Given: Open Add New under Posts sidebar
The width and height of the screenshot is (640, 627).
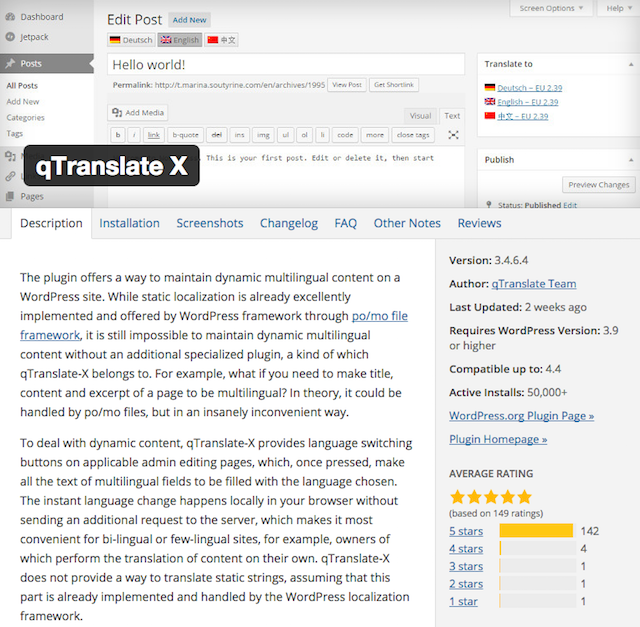Looking at the screenshot, I should [23, 102].
